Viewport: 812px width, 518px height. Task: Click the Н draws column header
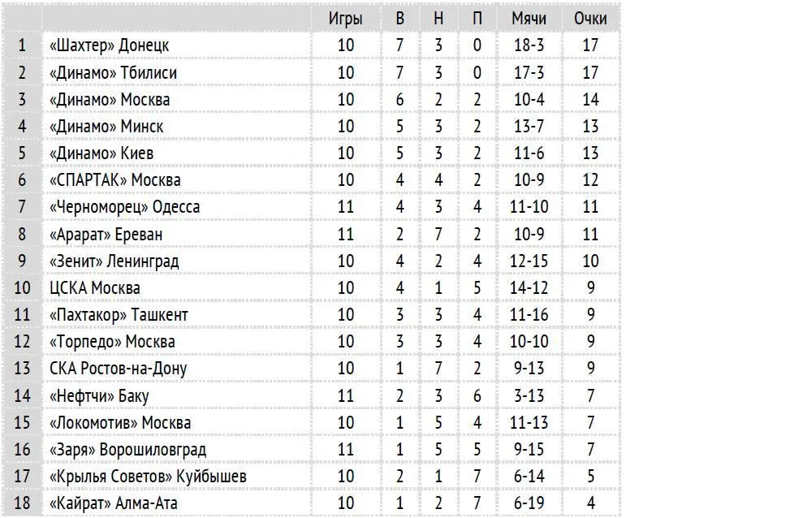coord(438,19)
